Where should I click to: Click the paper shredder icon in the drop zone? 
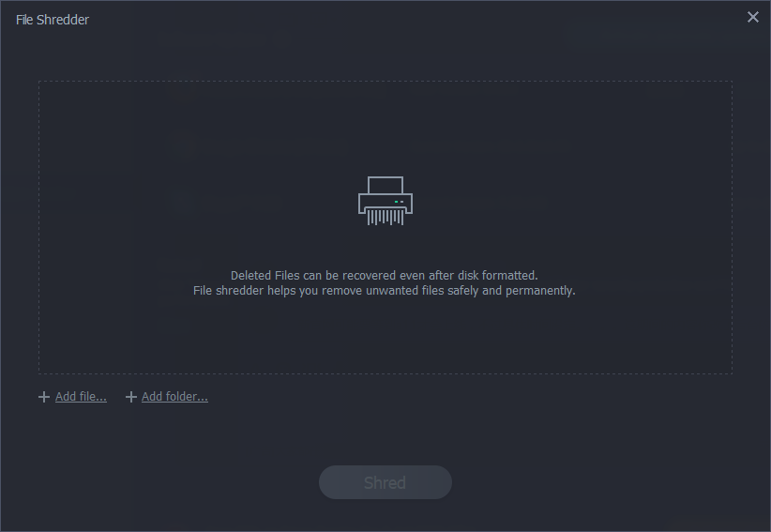click(x=385, y=201)
